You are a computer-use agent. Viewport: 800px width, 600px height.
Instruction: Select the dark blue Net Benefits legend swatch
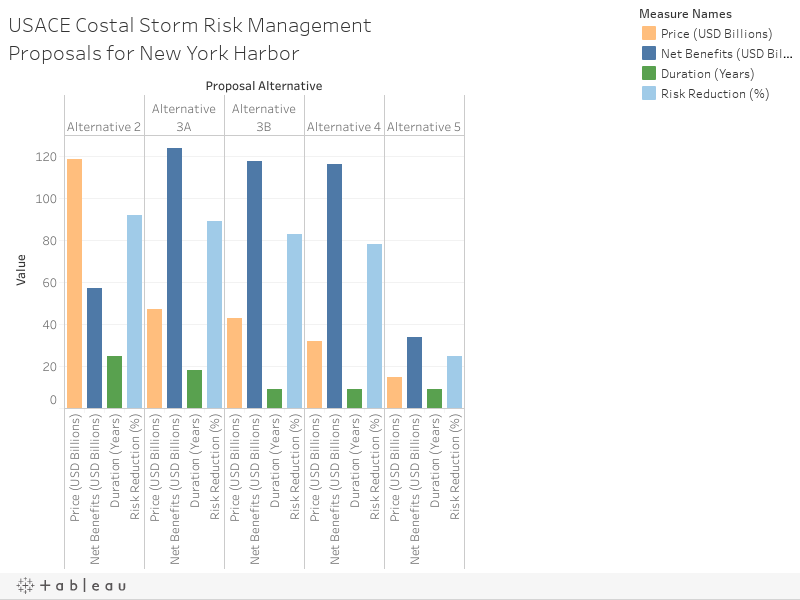point(647,54)
